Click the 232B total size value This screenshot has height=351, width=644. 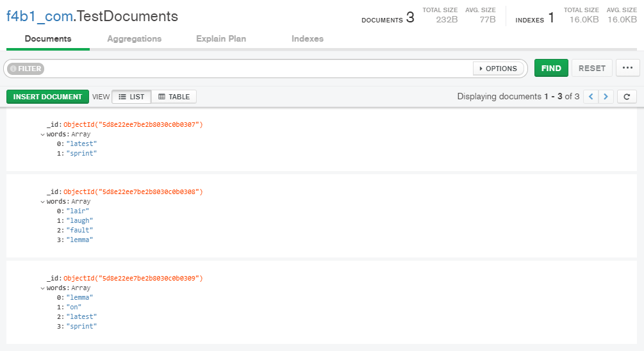[447, 19]
